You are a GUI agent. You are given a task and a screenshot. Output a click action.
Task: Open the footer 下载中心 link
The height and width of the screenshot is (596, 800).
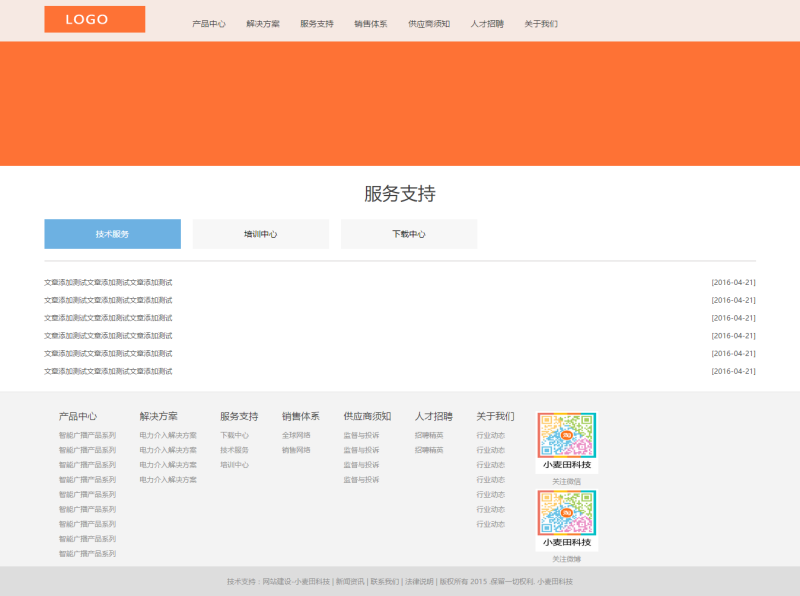[235, 435]
